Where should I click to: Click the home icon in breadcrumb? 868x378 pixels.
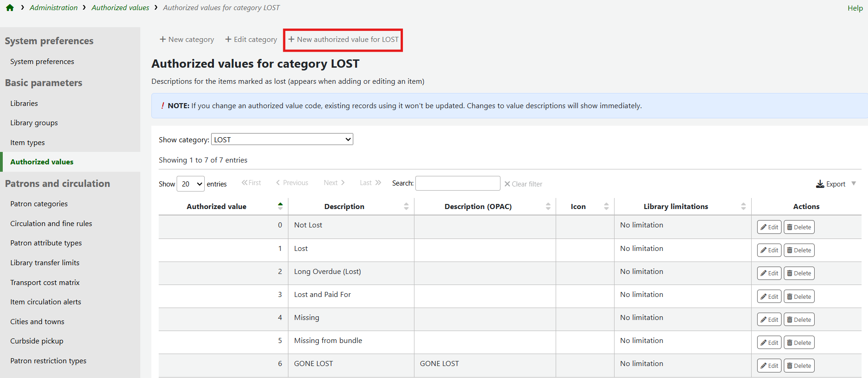tap(10, 8)
